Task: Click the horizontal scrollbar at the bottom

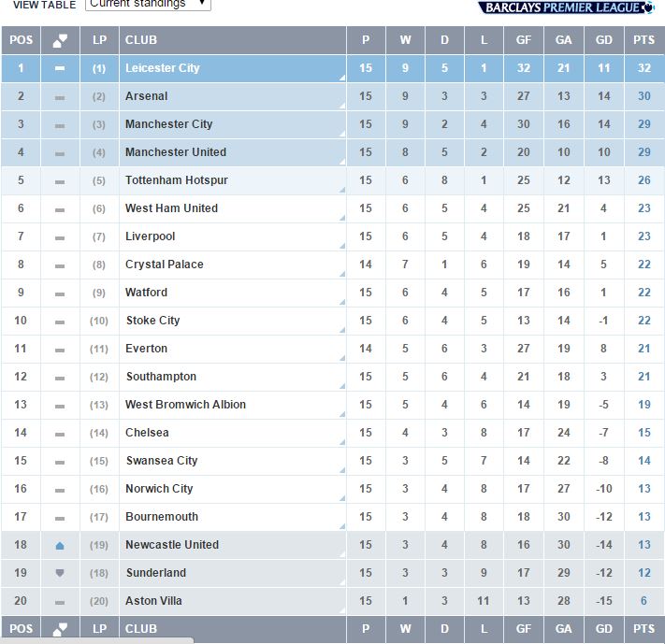Action: (x=97, y=640)
